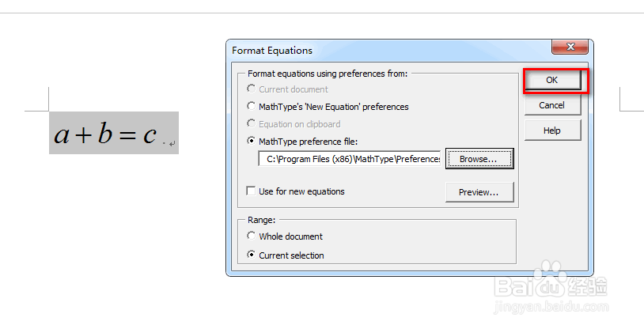644x329 pixels.
Task: Enable the Use for new equations checkbox
Action: 251,191
